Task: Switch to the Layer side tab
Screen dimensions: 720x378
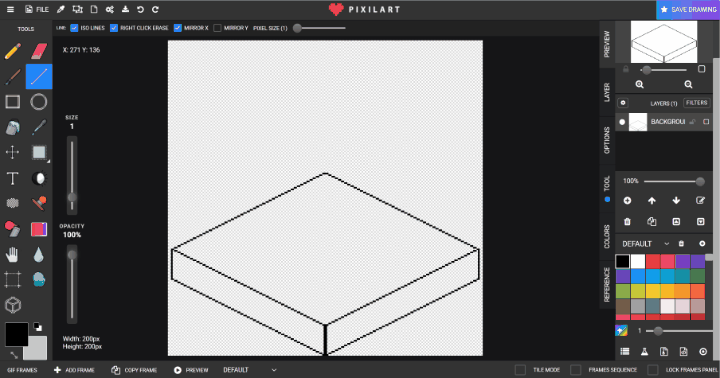Action: pos(607,92)
